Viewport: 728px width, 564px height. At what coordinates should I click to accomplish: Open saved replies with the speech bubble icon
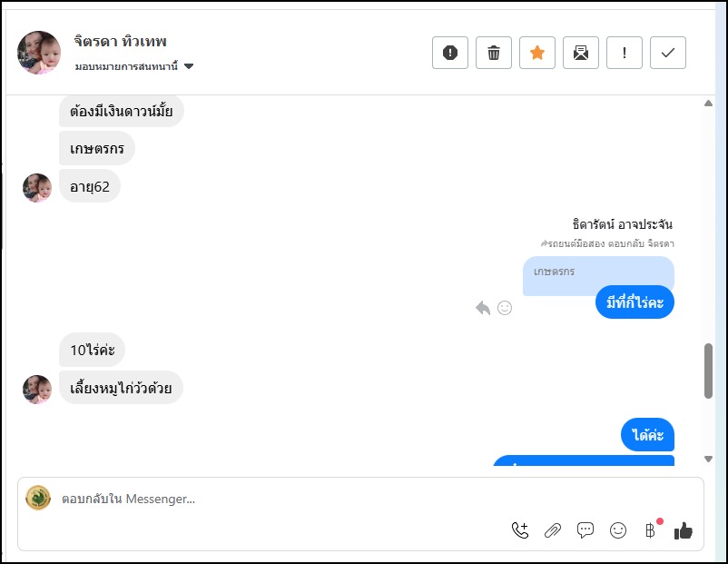click(x=585, y=530)
